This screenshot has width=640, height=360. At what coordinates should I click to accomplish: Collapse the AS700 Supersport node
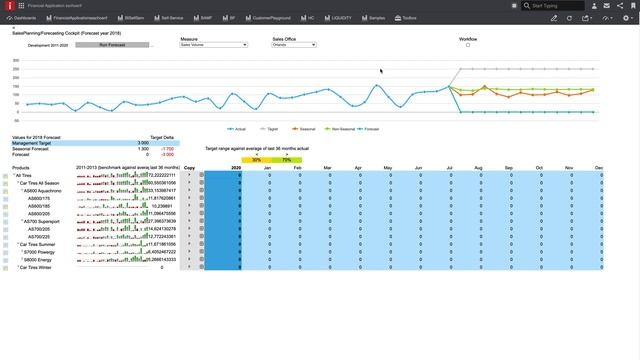coord(22,221)
